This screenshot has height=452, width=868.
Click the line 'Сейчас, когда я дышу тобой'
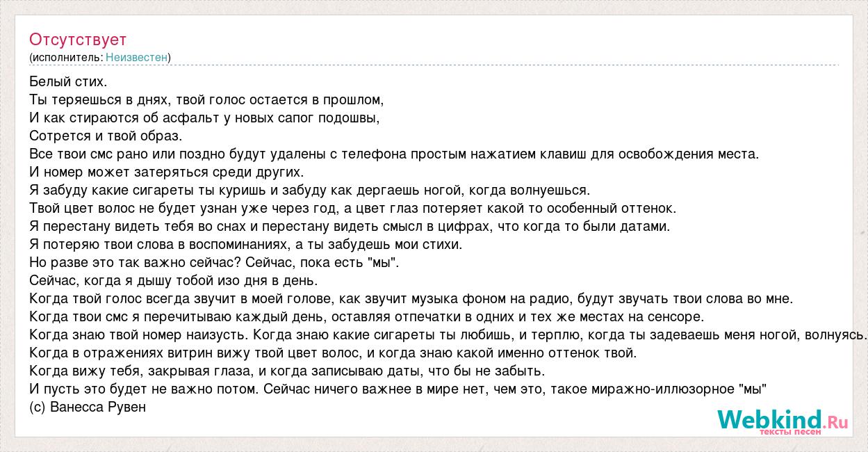pyautogui.click(x=174, y=280)
